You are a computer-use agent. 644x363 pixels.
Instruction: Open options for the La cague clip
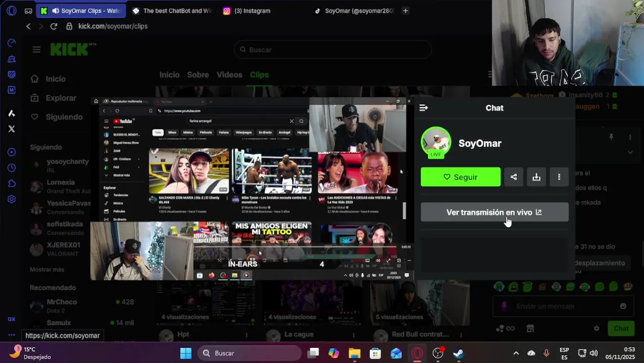[x=354, y=335]
